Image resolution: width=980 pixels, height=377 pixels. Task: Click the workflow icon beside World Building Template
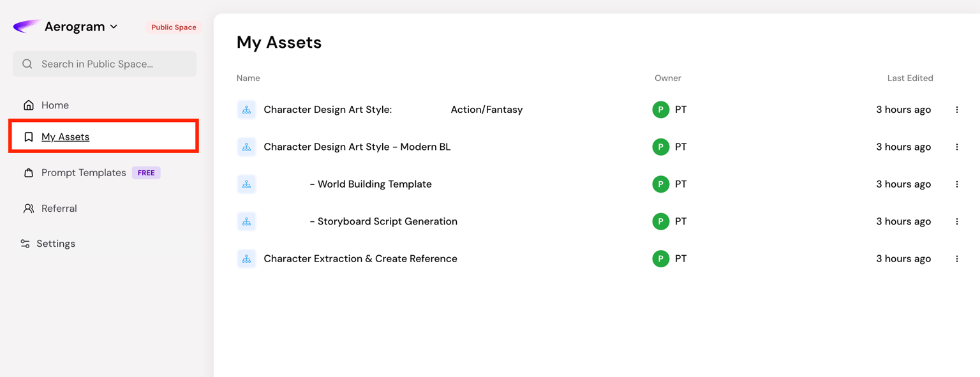[246, 184]
